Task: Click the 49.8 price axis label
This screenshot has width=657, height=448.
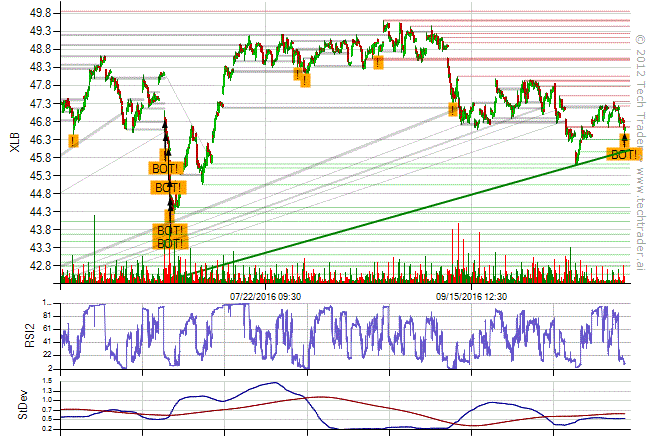Action: pyautogui.click(x=42, y=14)
